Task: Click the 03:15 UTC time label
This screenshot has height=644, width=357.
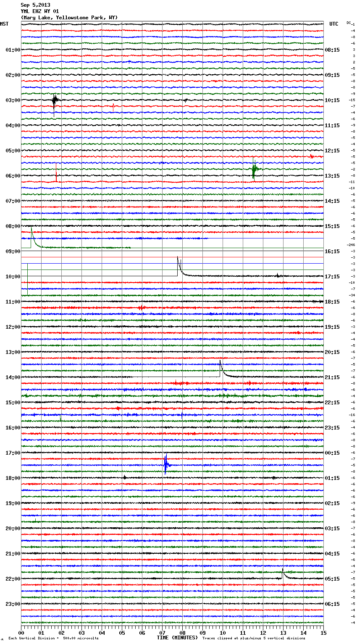Action: point(332,529)
